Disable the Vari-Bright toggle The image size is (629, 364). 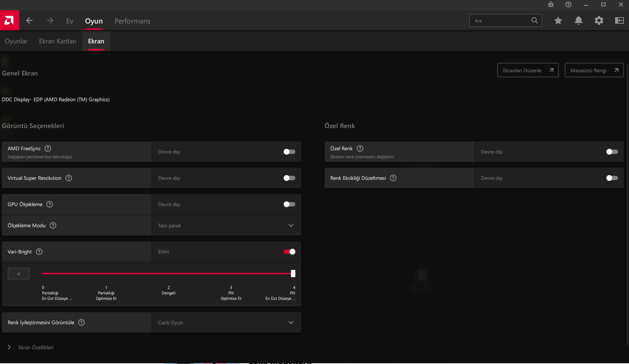coord(289,252)
